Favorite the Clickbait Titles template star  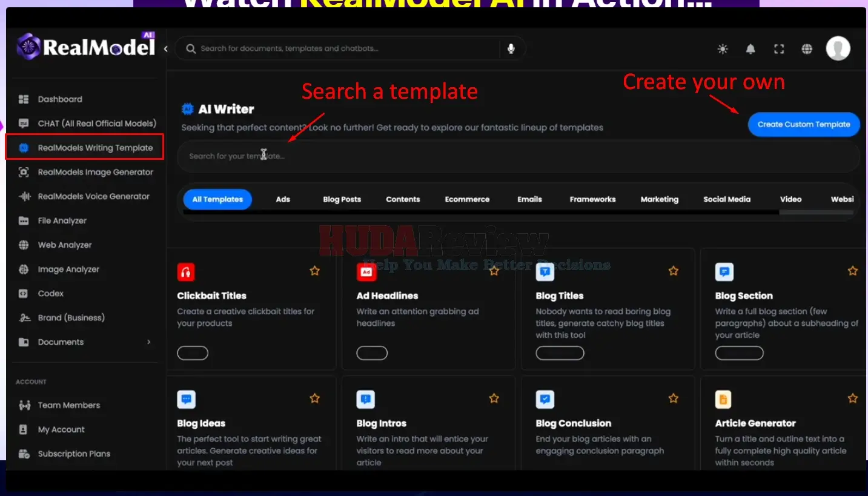pyautogui.click(x=315, y=271)
